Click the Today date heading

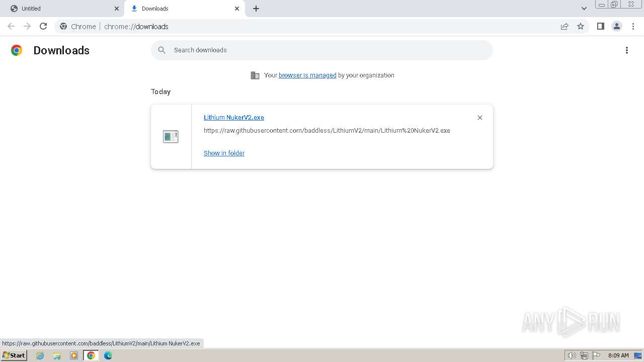(160, 92)
